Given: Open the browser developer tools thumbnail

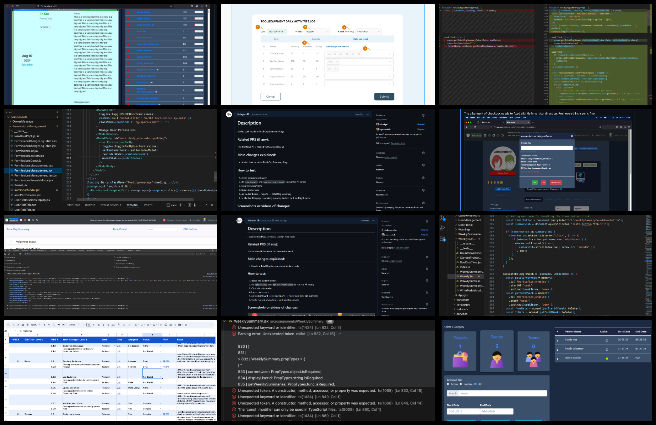Looking at the screenshot, I should (110, 265).
